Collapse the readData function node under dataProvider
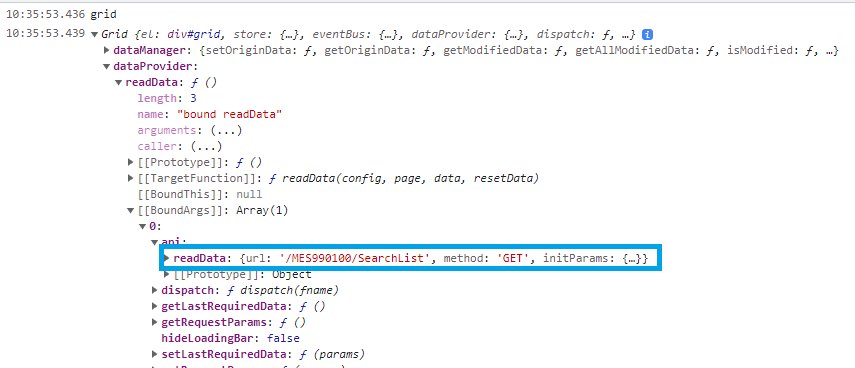 point(119,83)
